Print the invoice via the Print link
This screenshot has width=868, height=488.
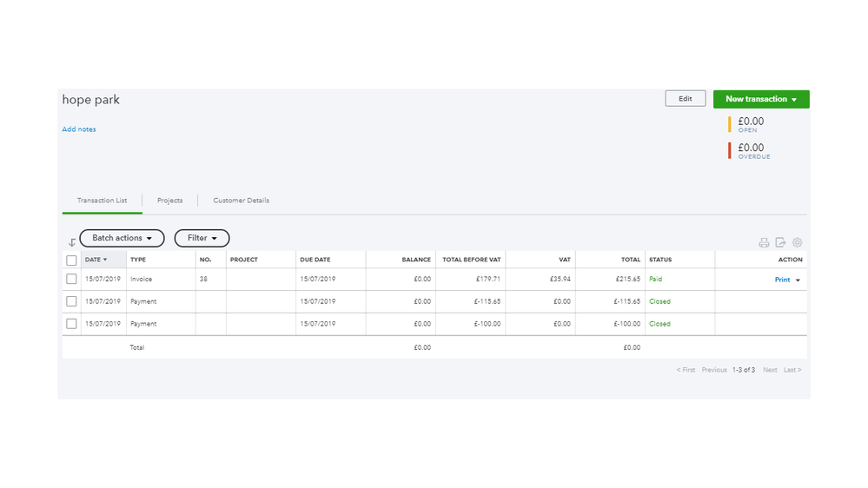[x=782, y=280]
